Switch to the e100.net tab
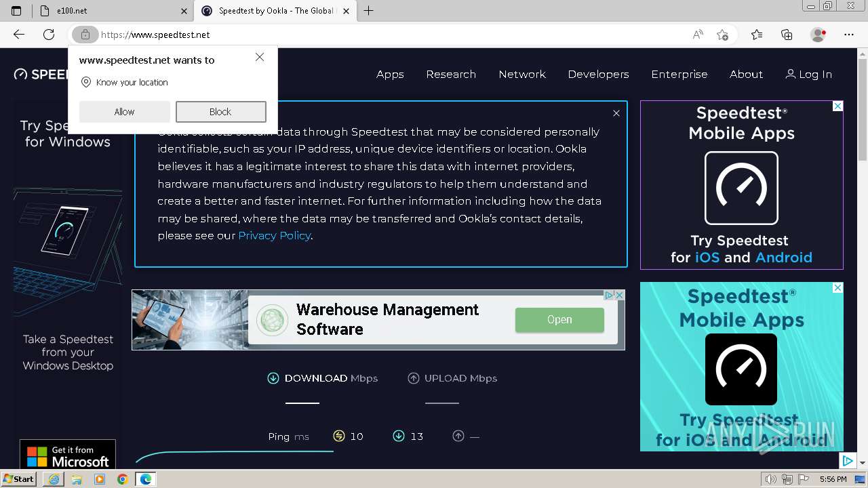This screenshot has height=488, width=868. 112,11
